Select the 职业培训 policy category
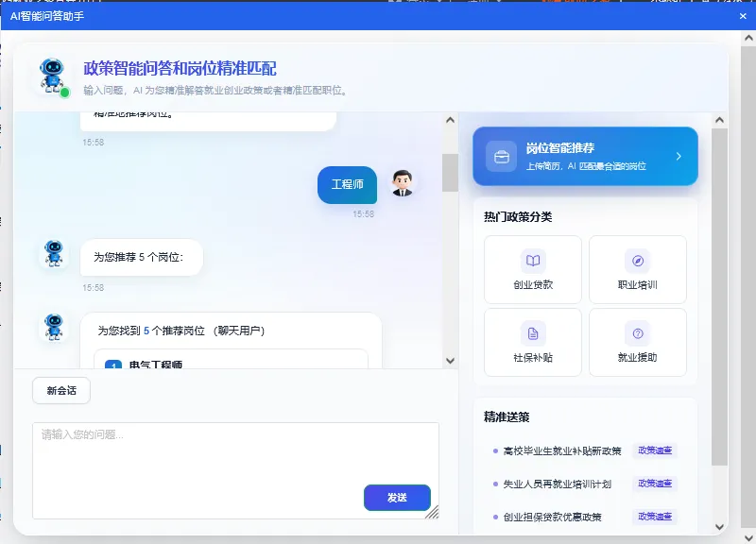The height and width of the screenshot is (544, 756). 637,269
